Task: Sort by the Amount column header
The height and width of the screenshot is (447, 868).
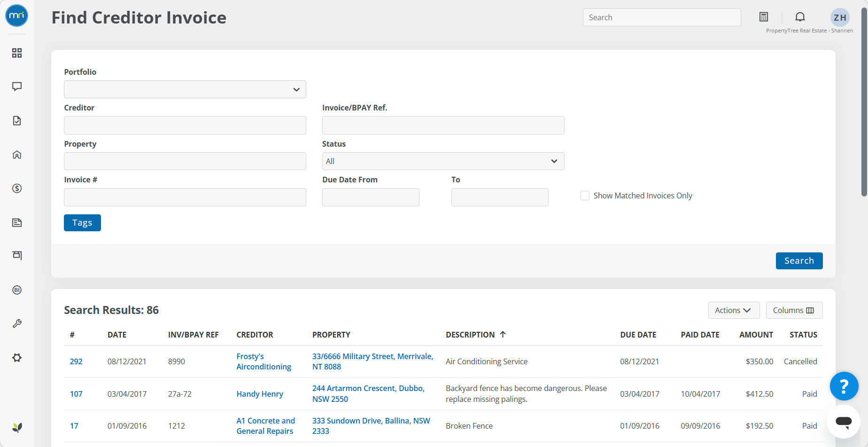Action: pyautogui.click(x=756, y=335)
